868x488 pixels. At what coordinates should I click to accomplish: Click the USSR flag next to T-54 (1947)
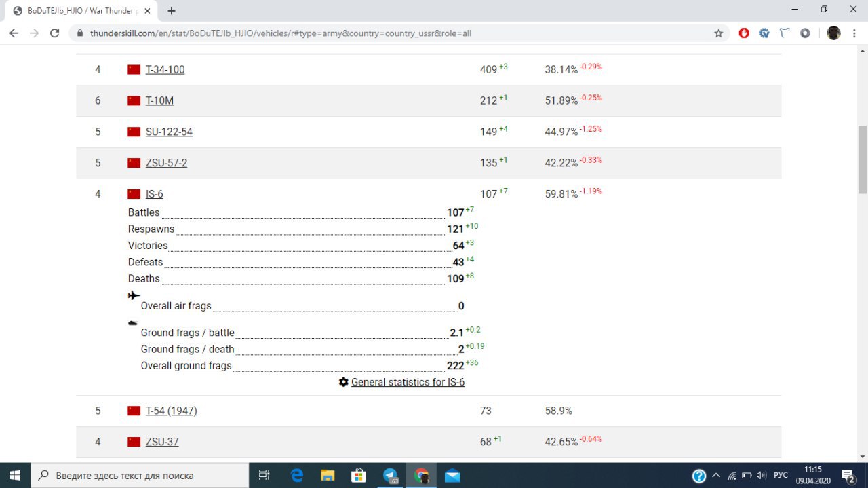pyautogui.click(x=134, y=411)
